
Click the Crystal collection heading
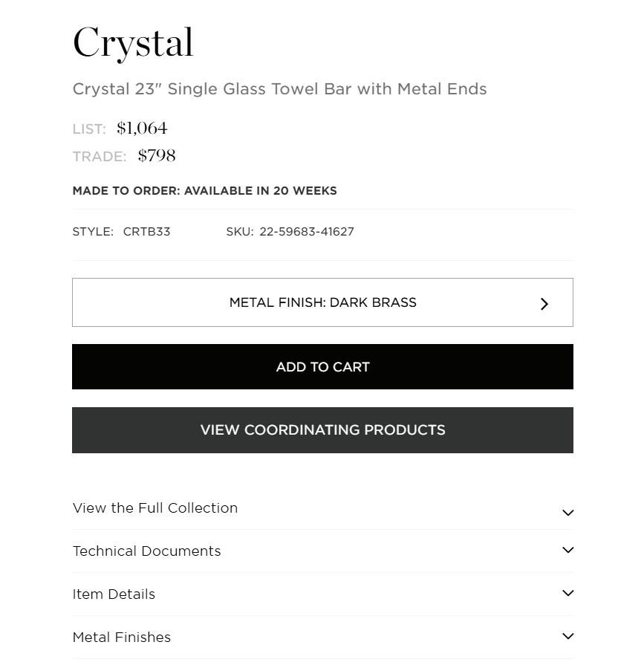point(134,43)
